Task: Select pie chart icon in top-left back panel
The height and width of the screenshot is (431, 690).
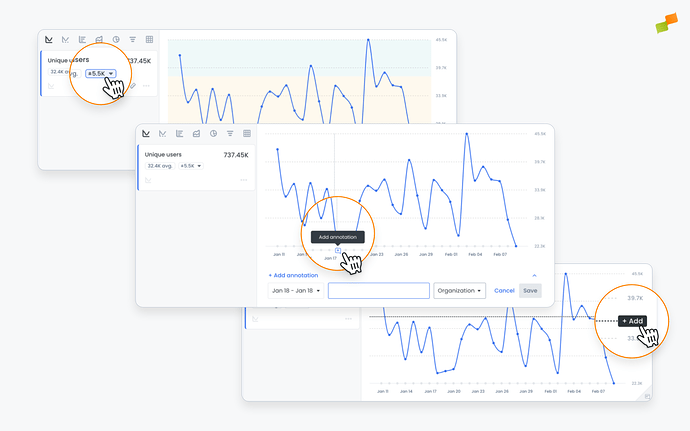Action: (x=116, y=40)
